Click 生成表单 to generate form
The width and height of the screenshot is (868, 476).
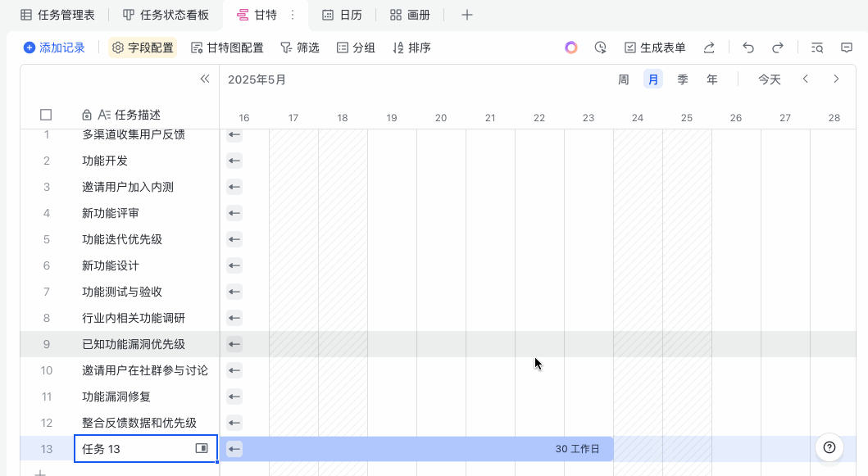[655, 48]
